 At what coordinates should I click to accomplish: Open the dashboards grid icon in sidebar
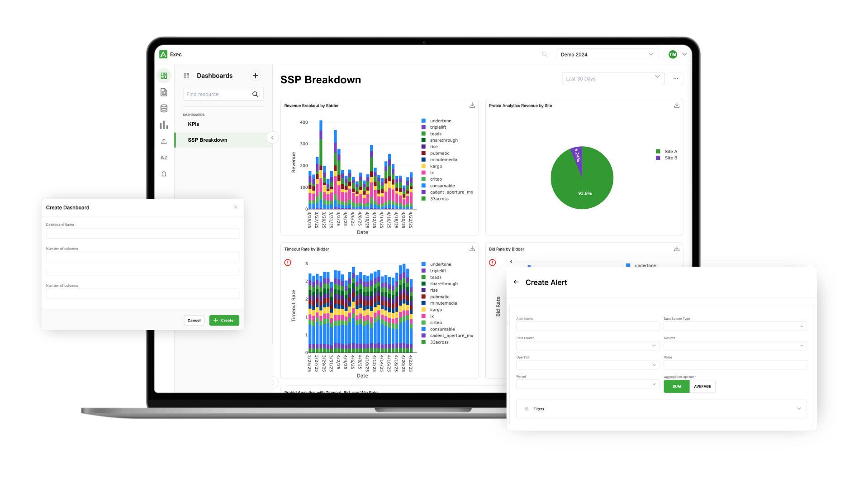tap(164, 76)
